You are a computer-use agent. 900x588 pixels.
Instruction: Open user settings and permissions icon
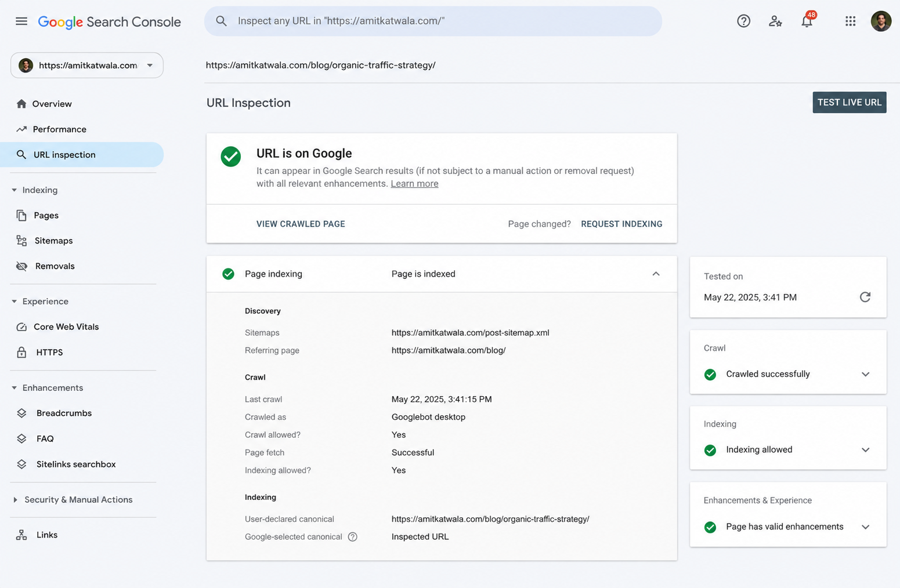point(775,21)
